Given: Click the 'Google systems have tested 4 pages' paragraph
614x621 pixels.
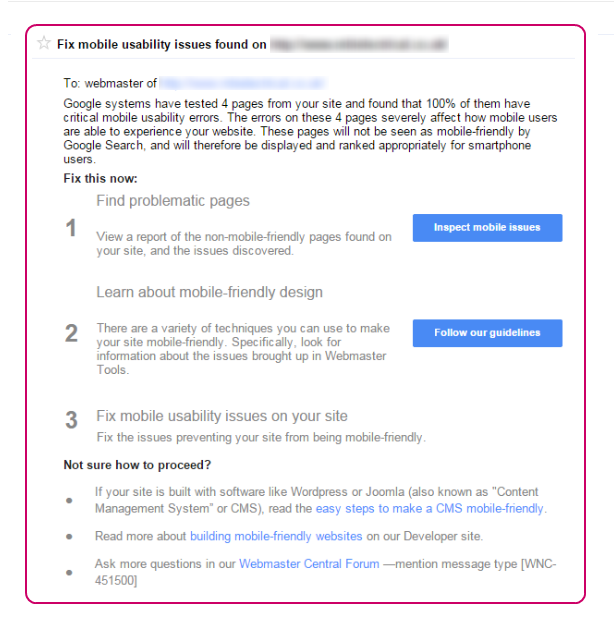Looking at the screenshot, I should 310,131.
